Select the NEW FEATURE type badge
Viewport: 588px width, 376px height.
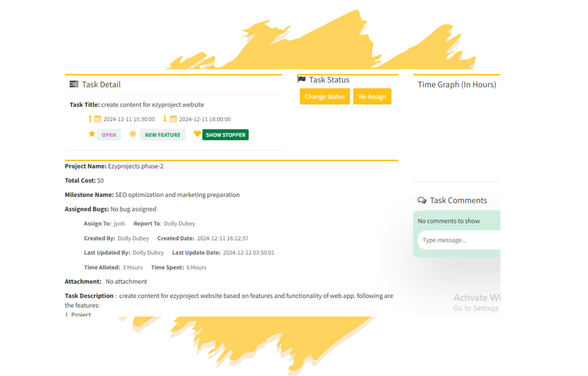(162, 135)
